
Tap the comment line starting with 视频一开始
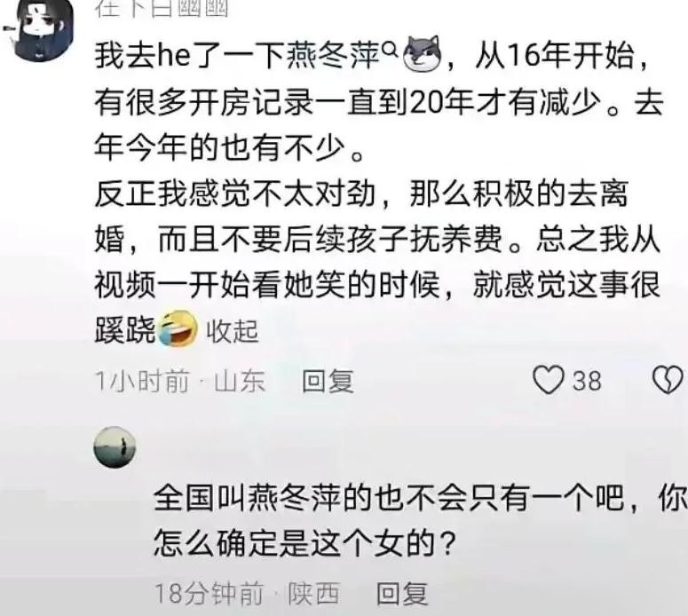[377, 285]
